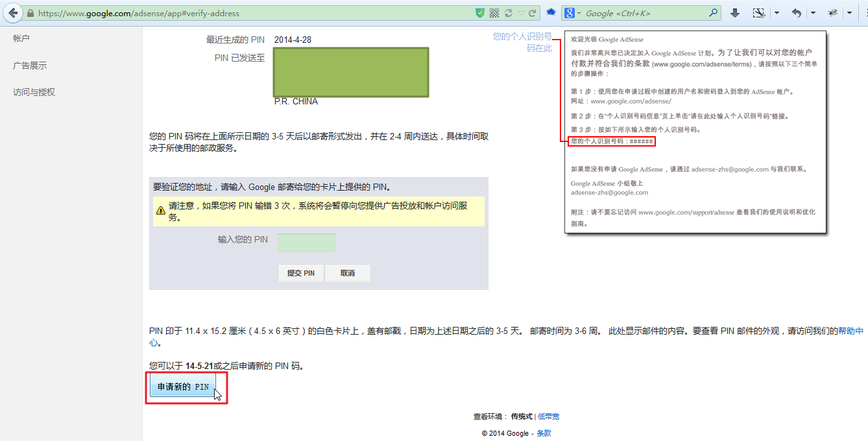Click the 最近生成的 PIN label

click(x=235, y=40)
